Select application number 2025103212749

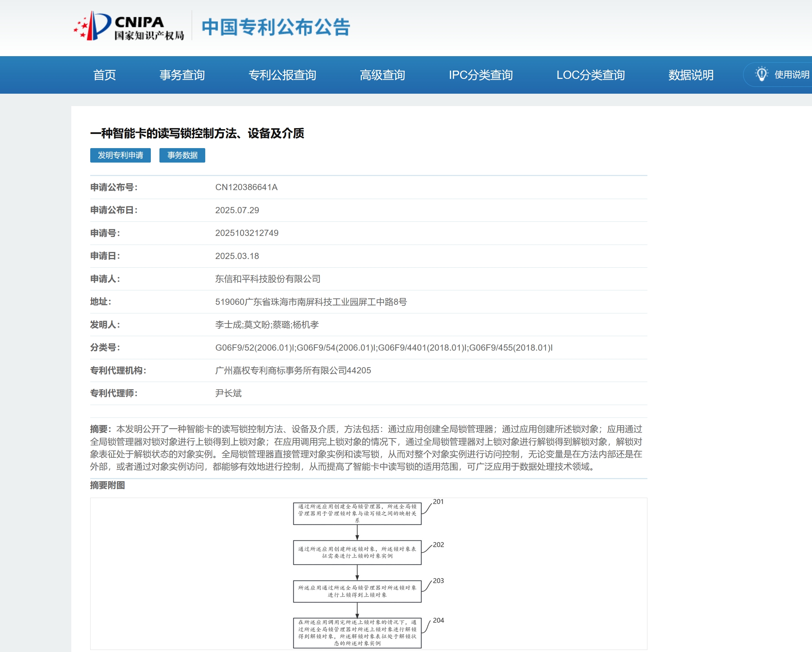(x=247, y=233)
